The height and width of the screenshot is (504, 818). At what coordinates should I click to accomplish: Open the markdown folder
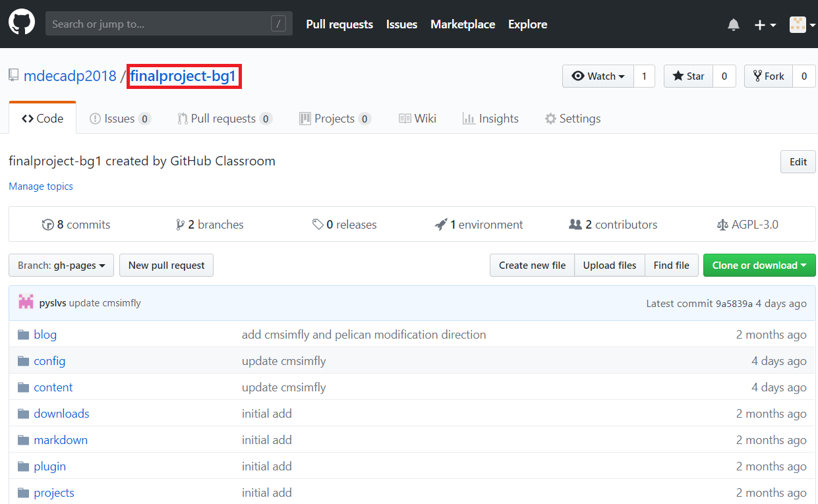point(61,440)
